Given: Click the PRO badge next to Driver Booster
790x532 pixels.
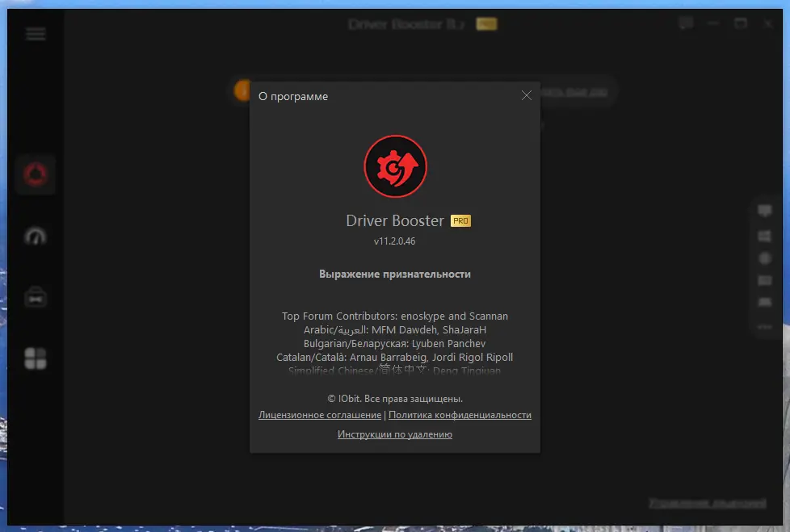Looking at the screenshot, I should coord(460,220).
